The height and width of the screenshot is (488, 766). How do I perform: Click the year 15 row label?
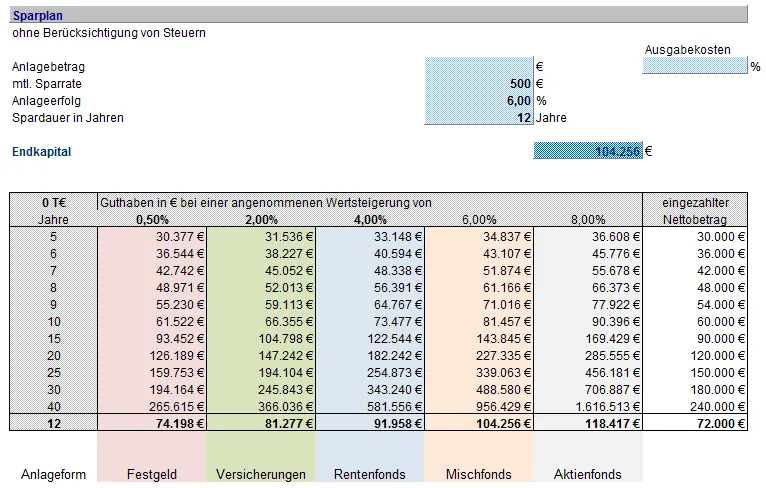coord(53,339)
